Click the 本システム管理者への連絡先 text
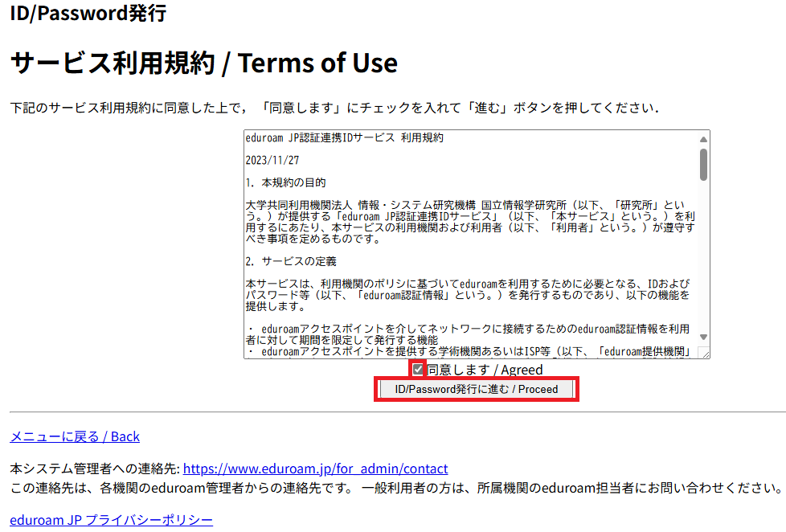Image resolution: width=786 pixels, height=532 pixels. pos(95,469)
